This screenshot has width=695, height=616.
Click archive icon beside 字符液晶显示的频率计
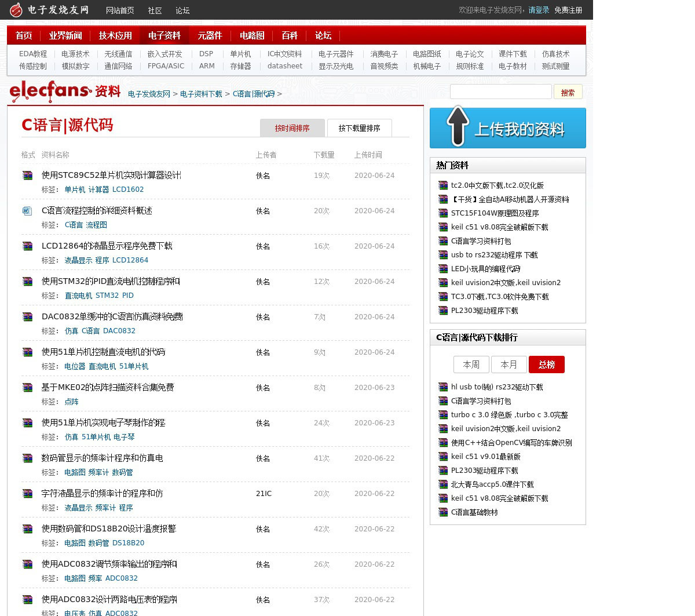click(x=27, y=493)
